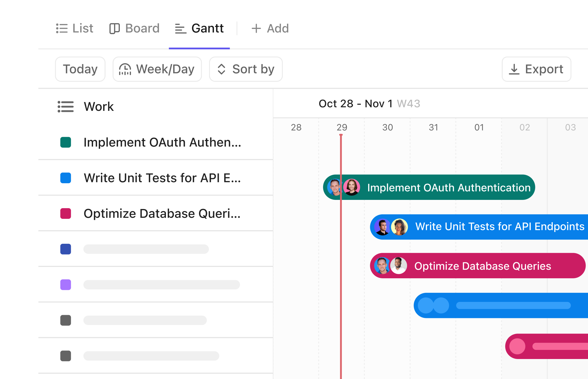This screenshot has width=588, height=379.
Task: Open the Sort by dropdown
Action: point(246,69)
